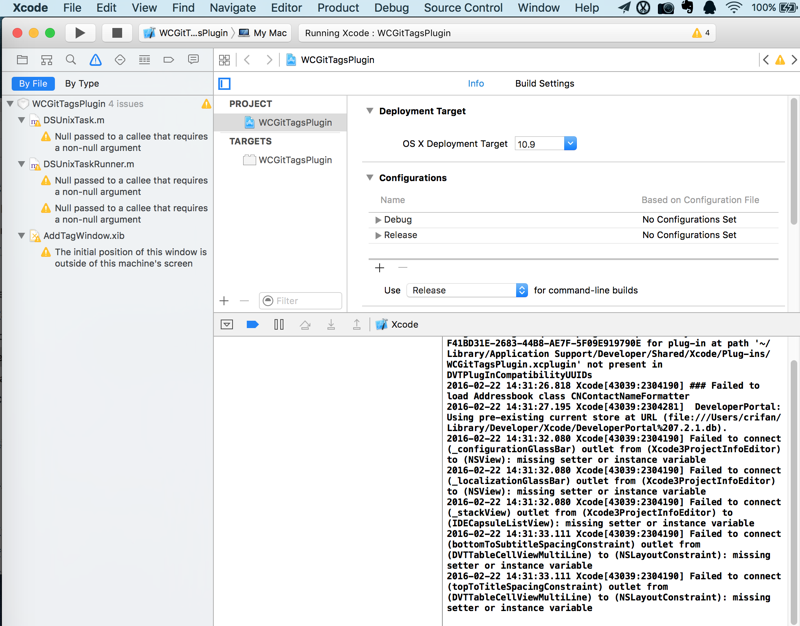Click the 4 warnings indicator in activity bar
The height and width of the screenshot is (626, 800).
[x=701, y=33]
